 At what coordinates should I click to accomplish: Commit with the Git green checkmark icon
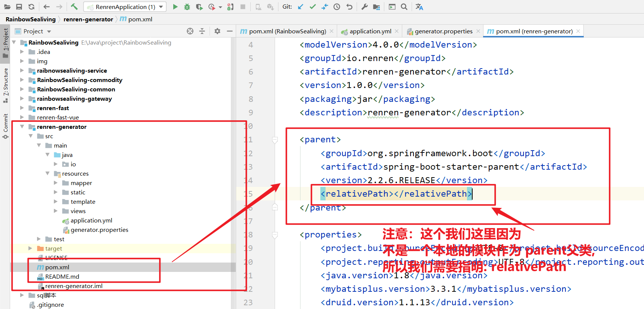[312, 7]
